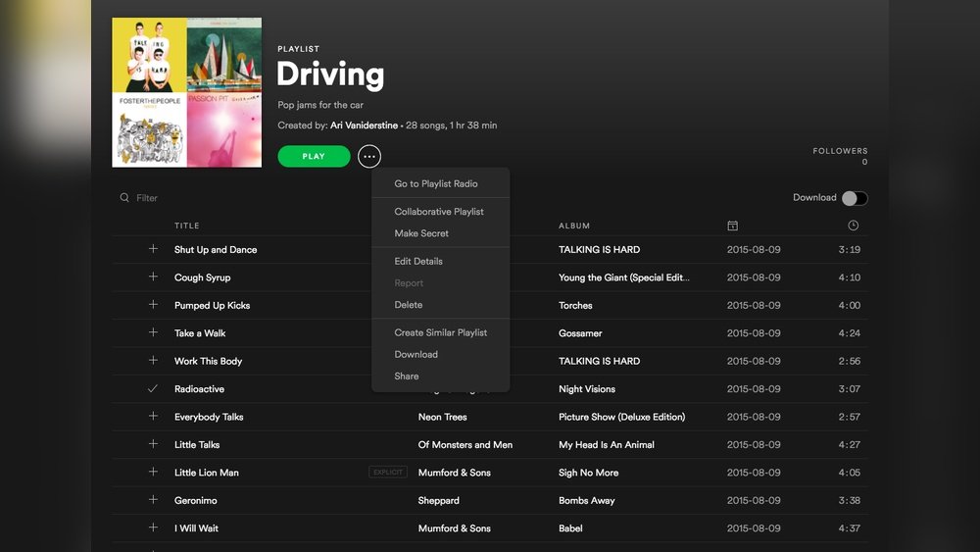Screen dimensions: 980x552
Task: Click the green PLAY button
Action: click(x=314, y=156)
